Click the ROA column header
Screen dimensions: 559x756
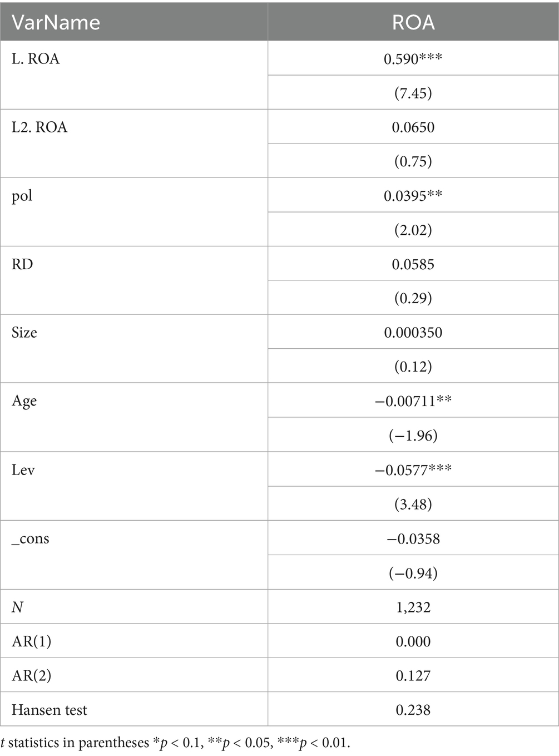click(413, 22)
